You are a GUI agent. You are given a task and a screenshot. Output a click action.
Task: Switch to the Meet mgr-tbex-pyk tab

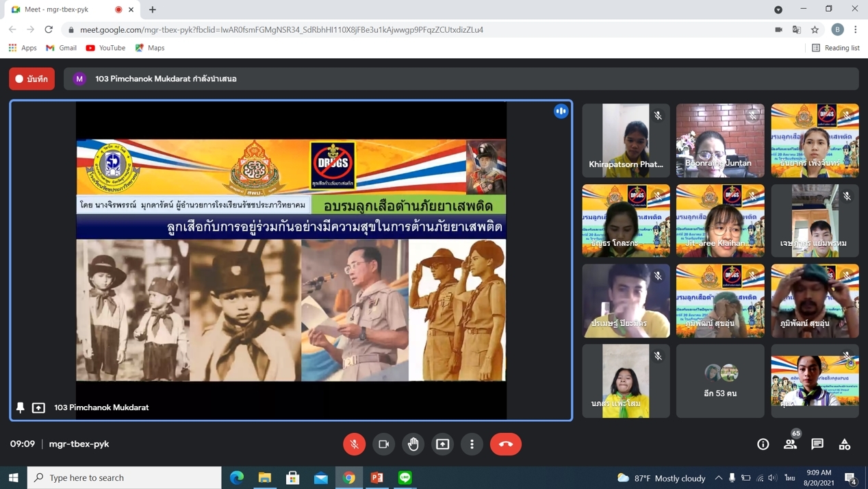click(x=62, y=10)
